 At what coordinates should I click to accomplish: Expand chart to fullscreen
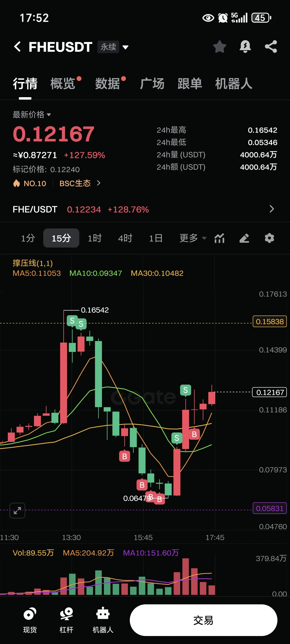coord(17,510)
